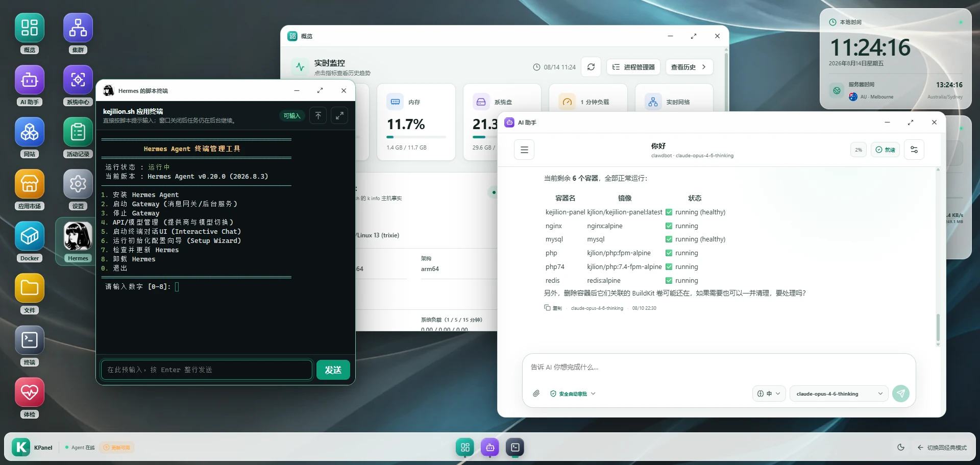The width and height of the screenshot is (980, 465).
Task: Click the AI 助手 chat scrollbar
Action: coord(938,327)
